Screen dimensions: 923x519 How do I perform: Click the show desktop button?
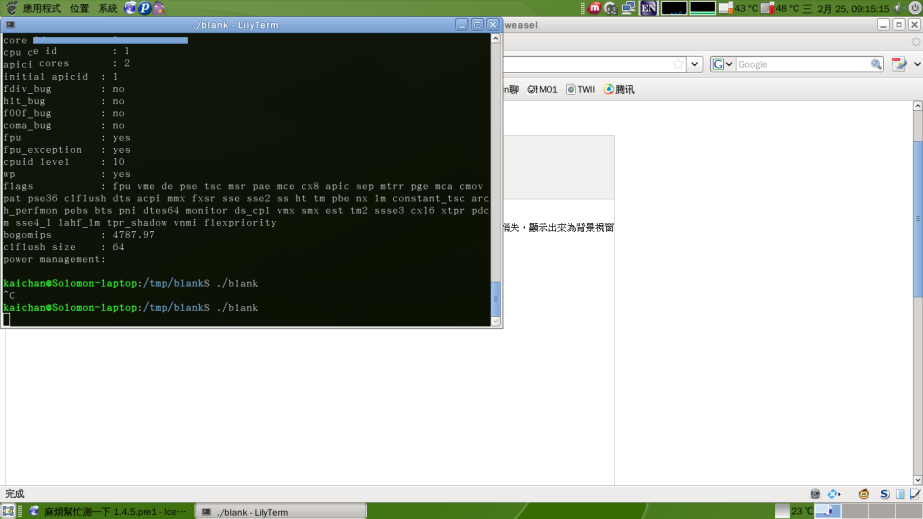[8, 511]
